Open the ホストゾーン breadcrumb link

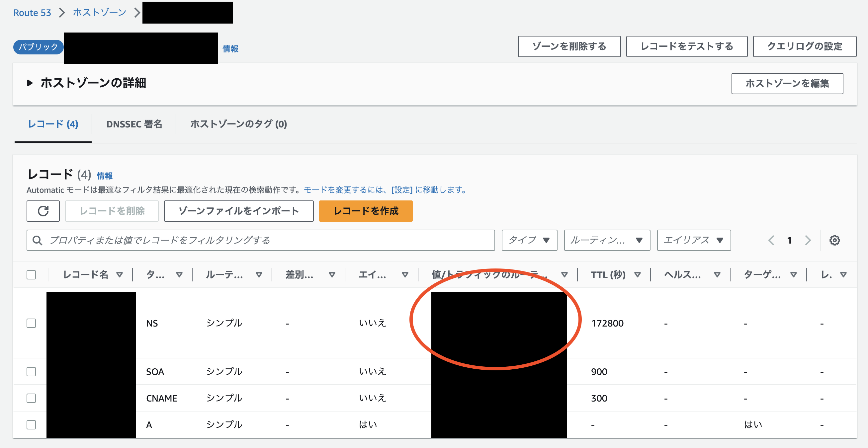[98, 12]
